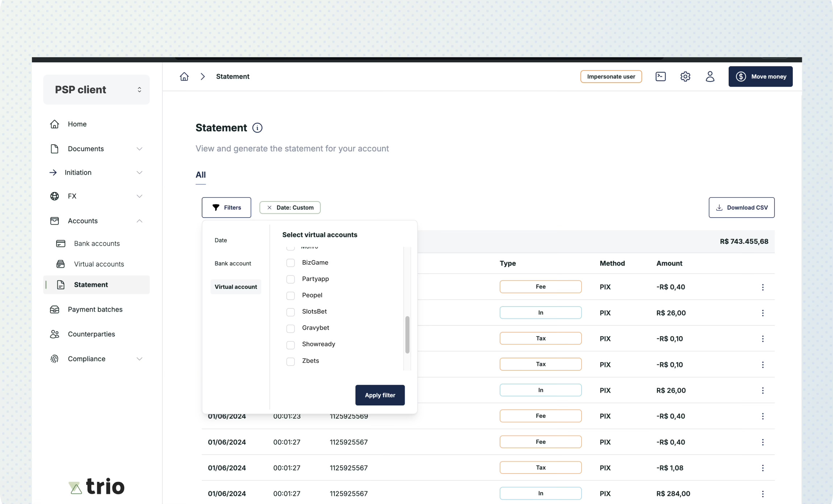Open Payment batches from sidebar
The image size is (833, 504).
tap(95, 309)
